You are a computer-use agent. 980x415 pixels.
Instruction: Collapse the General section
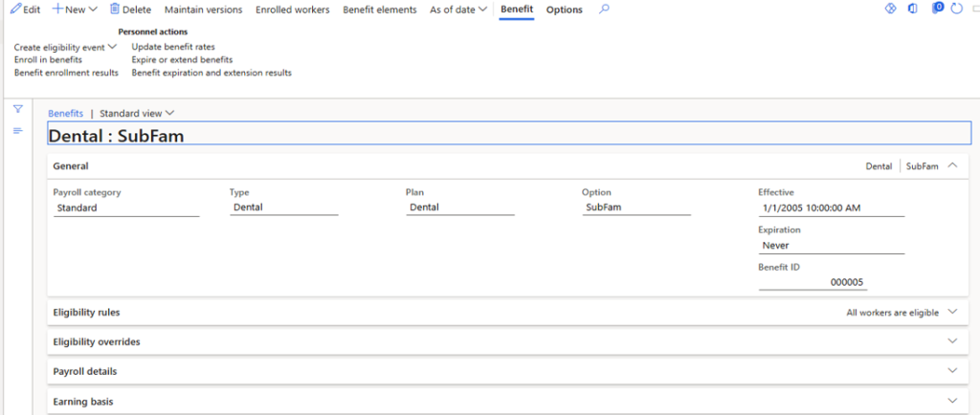pos(952,165)
